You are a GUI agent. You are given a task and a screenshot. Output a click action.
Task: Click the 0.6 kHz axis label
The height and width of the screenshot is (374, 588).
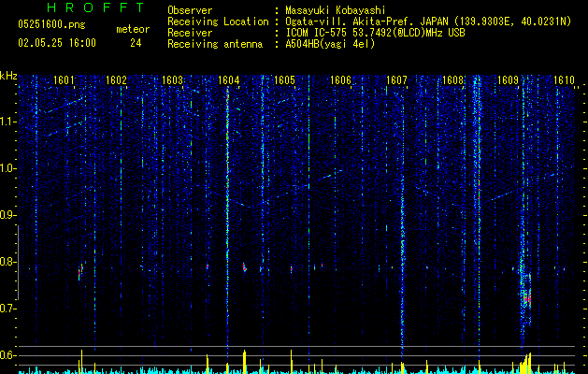point(7,355)
